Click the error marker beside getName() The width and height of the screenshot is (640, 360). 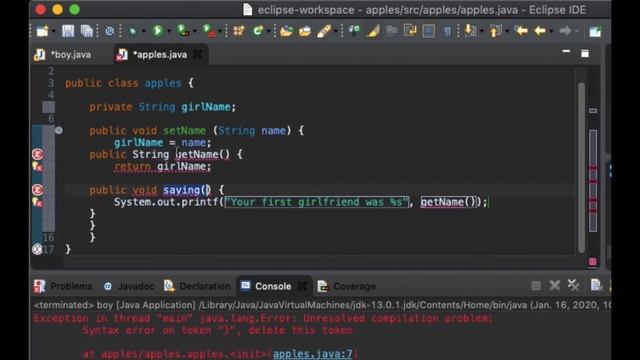tap(37, 154)
